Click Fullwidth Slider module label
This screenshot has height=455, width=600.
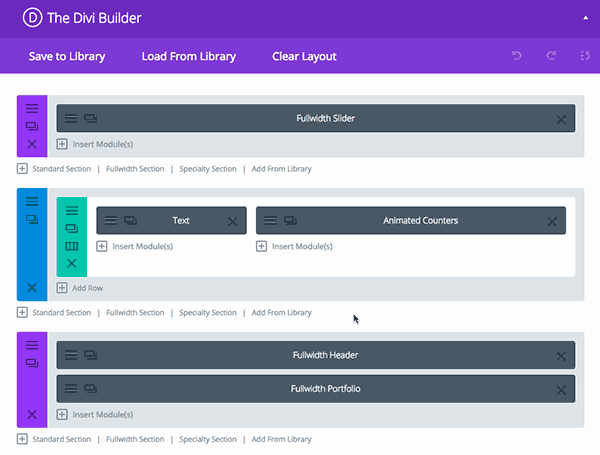[x=326, y=118]
